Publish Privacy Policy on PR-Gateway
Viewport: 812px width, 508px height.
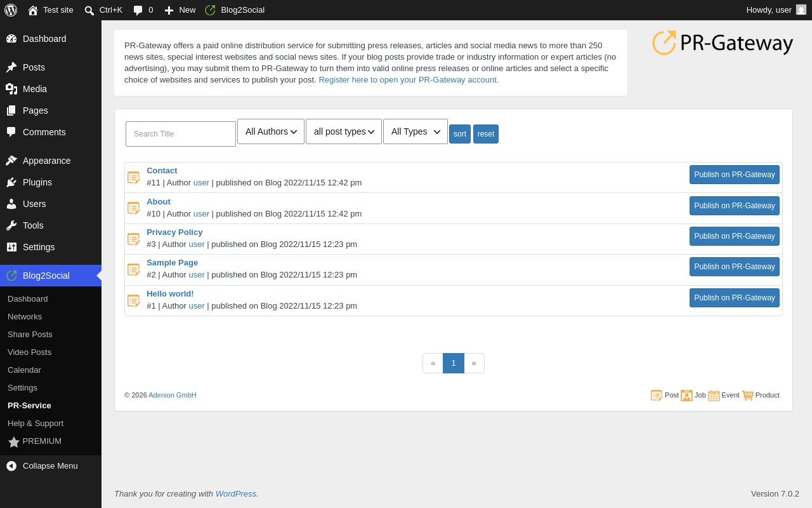coord(735,236)
